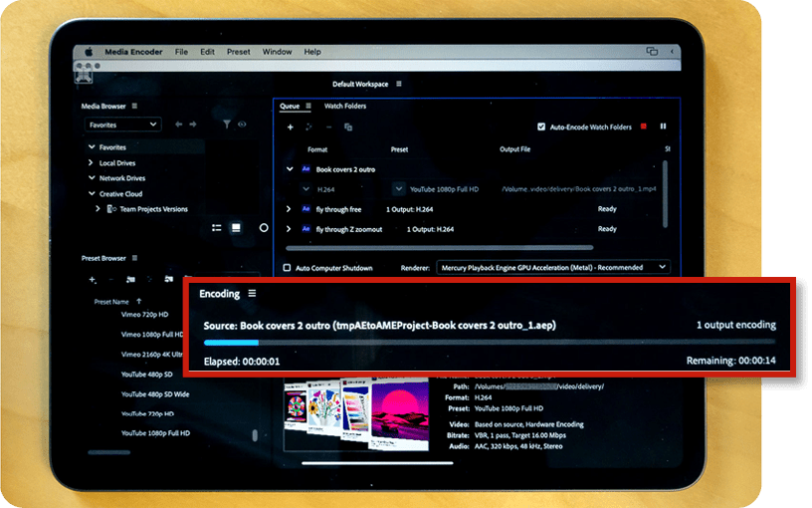Go back in Media Browser

pos(179,125)
